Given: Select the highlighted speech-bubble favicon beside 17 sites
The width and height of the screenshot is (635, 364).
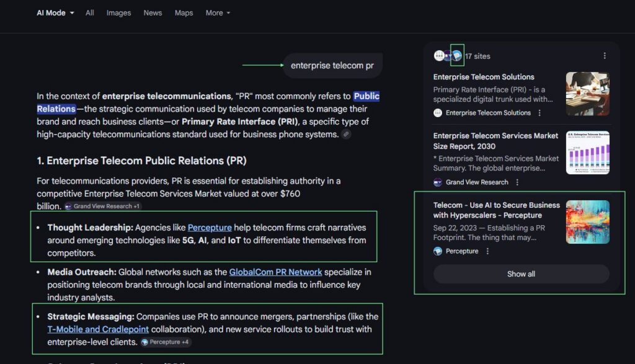Looking at the screenshot, I should 456,55.
